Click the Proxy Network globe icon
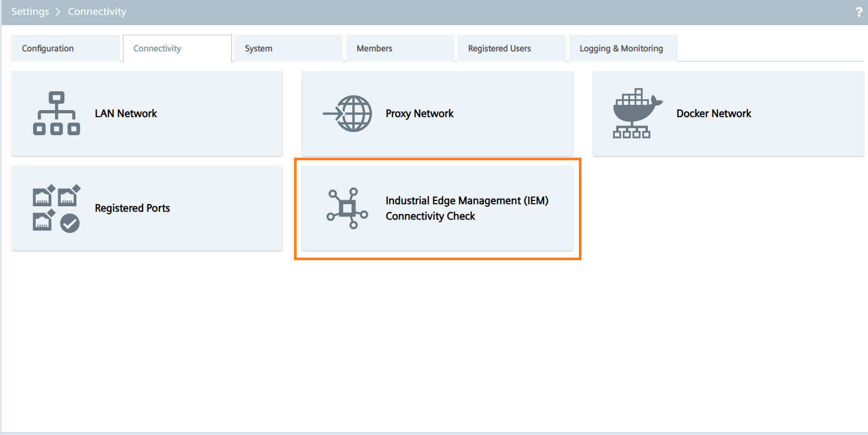The width and height of the screenshot is (868, 435). (348, 113)
